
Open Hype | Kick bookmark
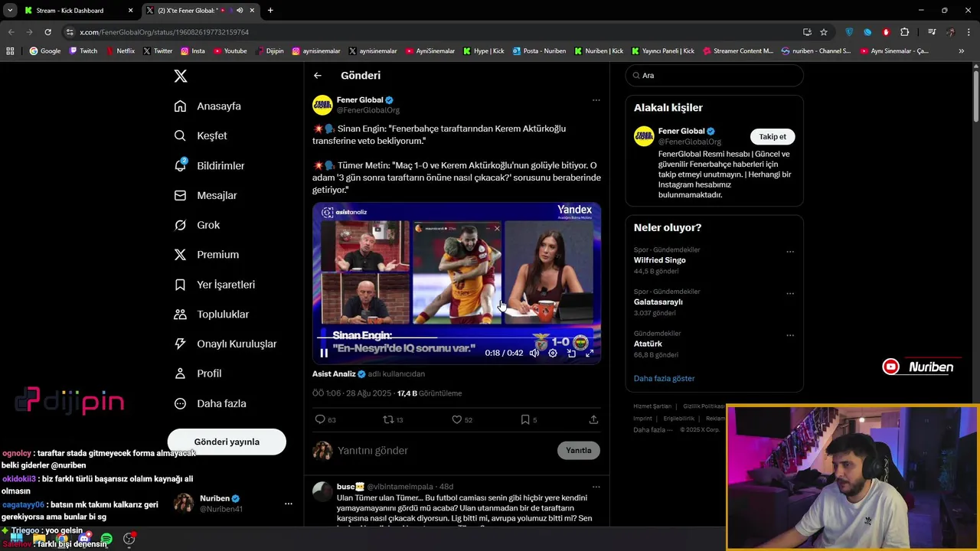484,51
